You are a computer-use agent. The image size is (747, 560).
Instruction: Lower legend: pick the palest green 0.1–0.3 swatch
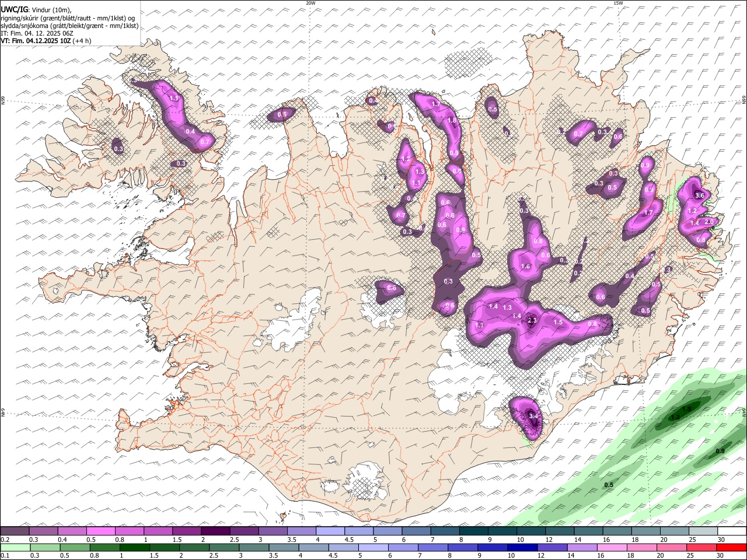click(x=15, y=547)
